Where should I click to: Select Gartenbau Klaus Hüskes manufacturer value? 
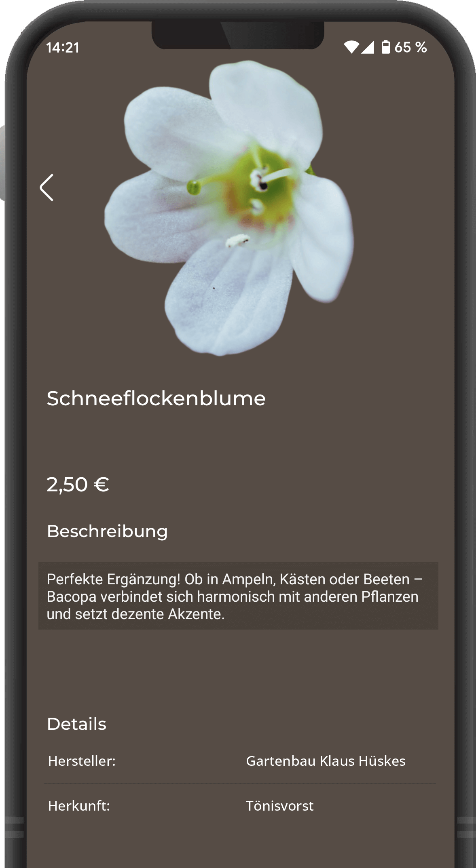[x=326, y=761]
